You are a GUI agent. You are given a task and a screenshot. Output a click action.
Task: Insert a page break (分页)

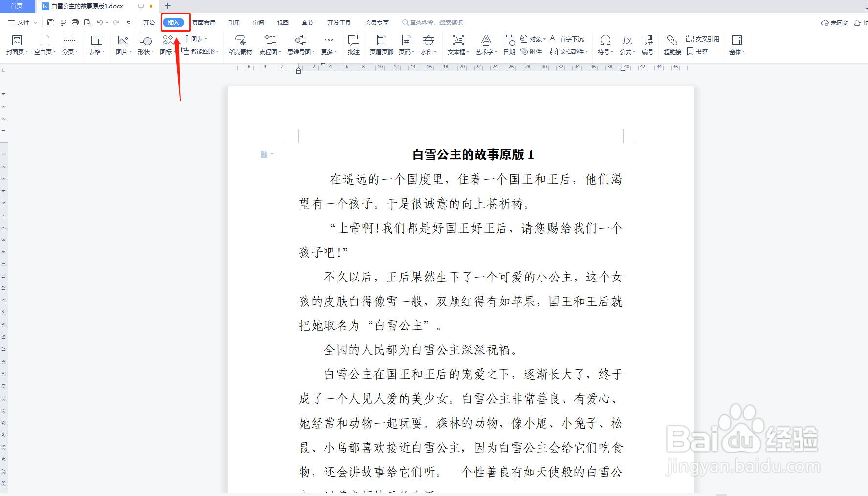[70, 45]
